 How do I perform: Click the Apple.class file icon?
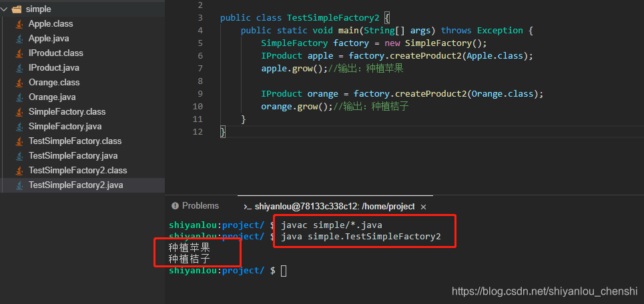(19, 24)
